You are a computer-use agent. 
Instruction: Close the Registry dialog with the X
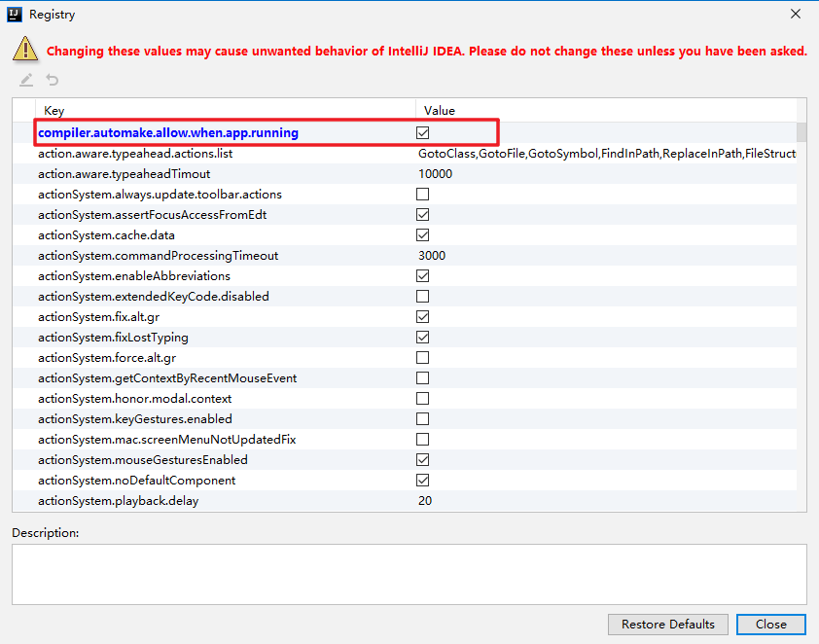796,14
